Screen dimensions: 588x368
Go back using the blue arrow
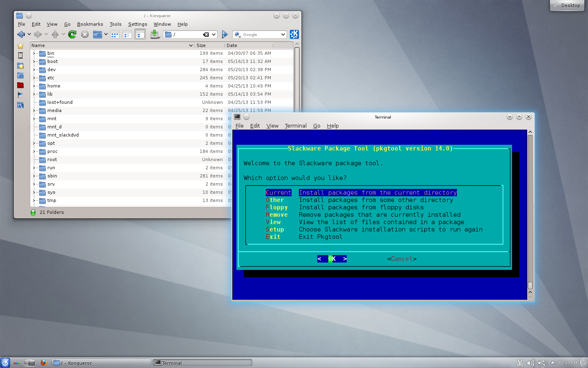click(21, 34)
